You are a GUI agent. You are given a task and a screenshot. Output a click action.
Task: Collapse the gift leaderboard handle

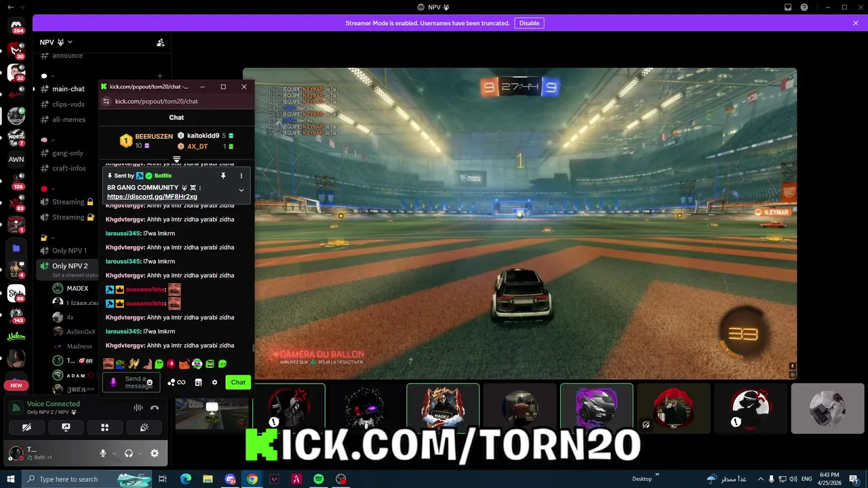[176, 160]
